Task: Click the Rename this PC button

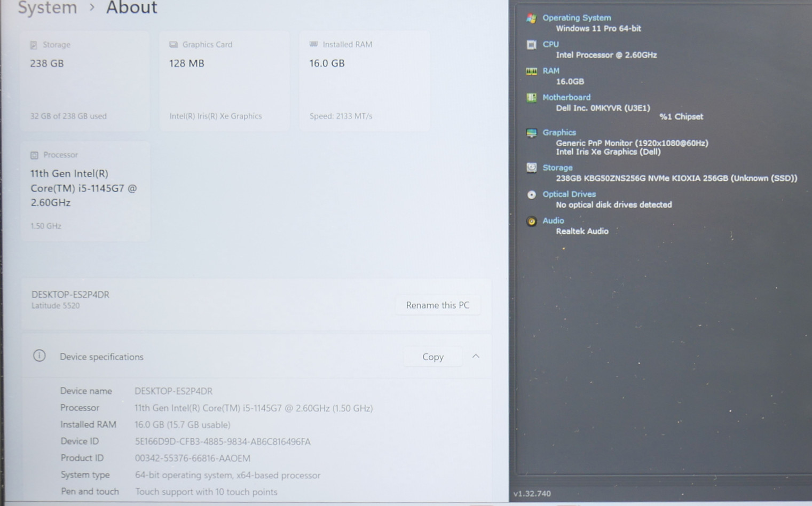Action: point(438,305)
